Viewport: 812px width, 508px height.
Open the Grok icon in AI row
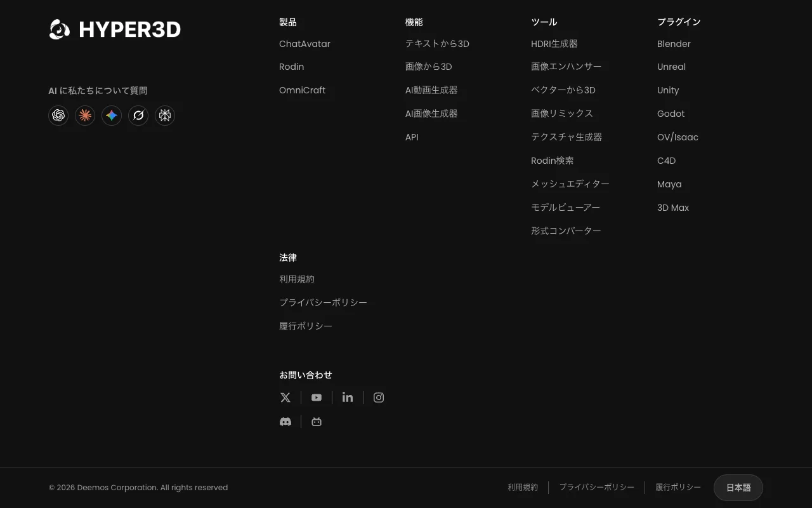click(138, 116)
